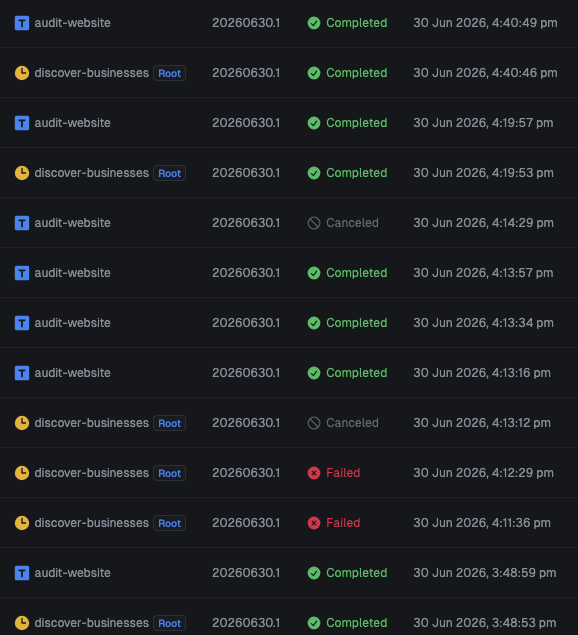Click schedule icon of discover-businesses 4:12:29 pm
The width and height of the screenshot is (578, 635).
point(22,473)
